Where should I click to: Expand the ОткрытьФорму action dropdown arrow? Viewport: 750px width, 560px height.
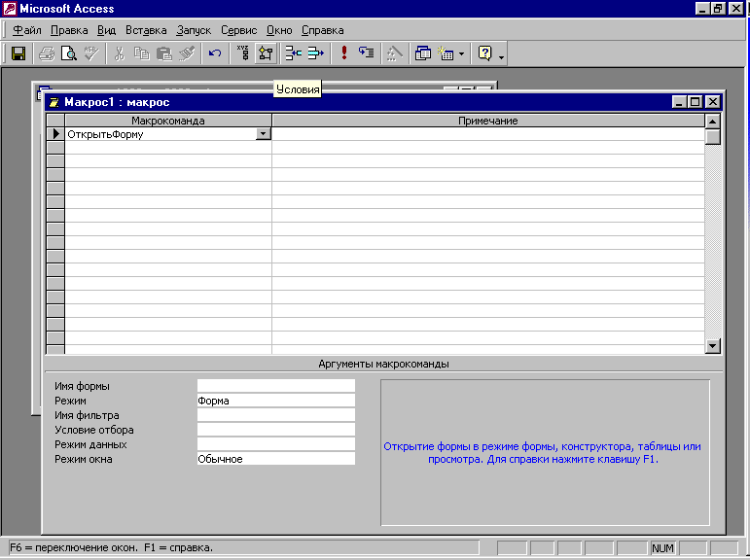[263, 134]
